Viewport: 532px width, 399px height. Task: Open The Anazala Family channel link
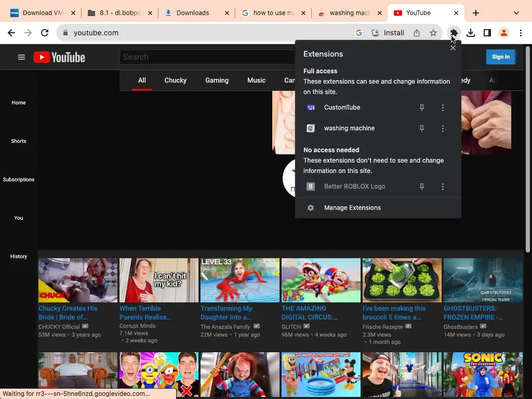pos(225,327)
